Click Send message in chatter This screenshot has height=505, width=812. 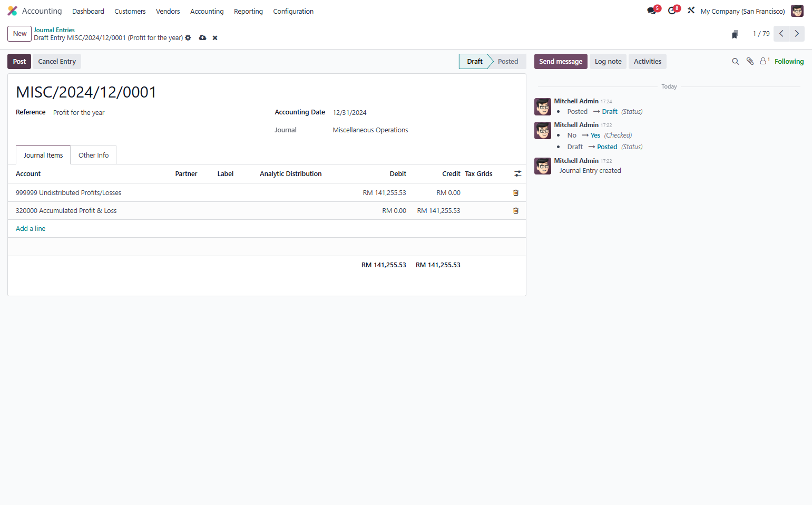pos(561,62)
